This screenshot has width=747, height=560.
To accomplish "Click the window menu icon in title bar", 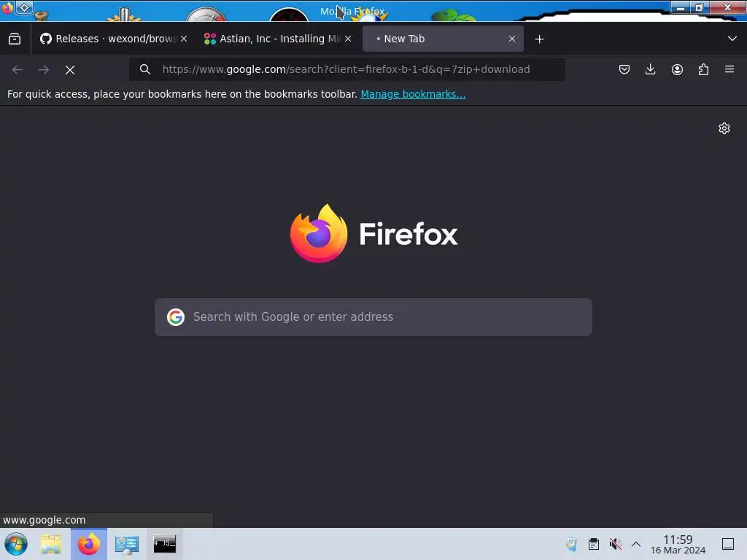I will (7, 8).
